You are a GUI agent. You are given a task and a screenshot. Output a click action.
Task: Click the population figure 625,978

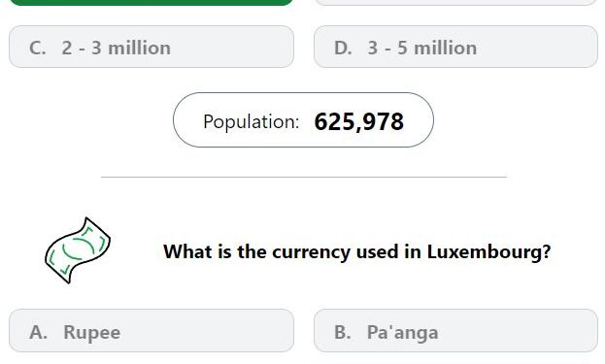click(359, 122)
